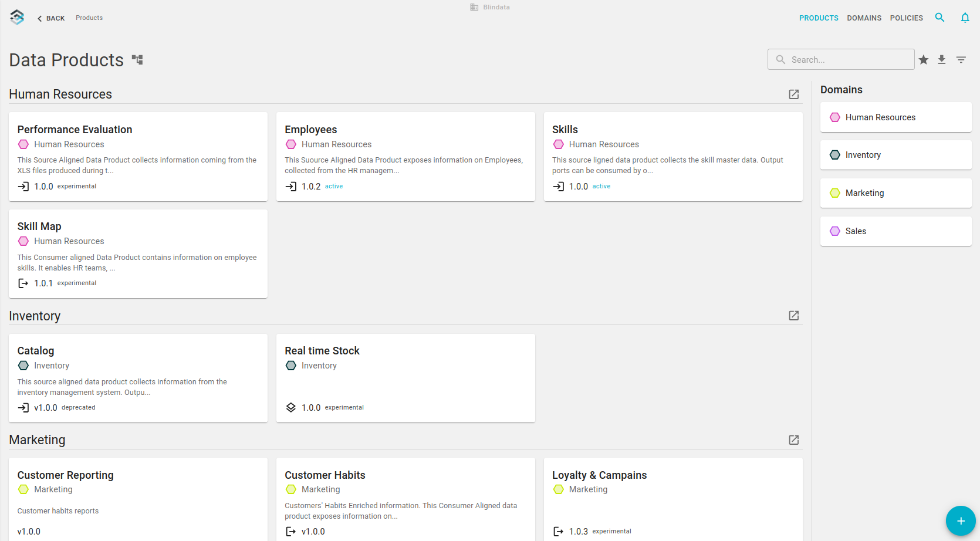Click consumer-aligned icon on Skill Map card
The height and width of the screenshot is (541, 980).
point(23,283)
